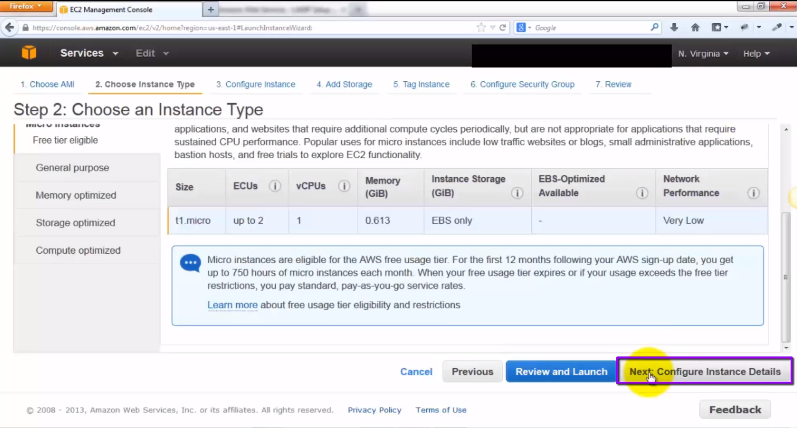
Task: Click ECUs info icon
Action: [x=274, y=186]
